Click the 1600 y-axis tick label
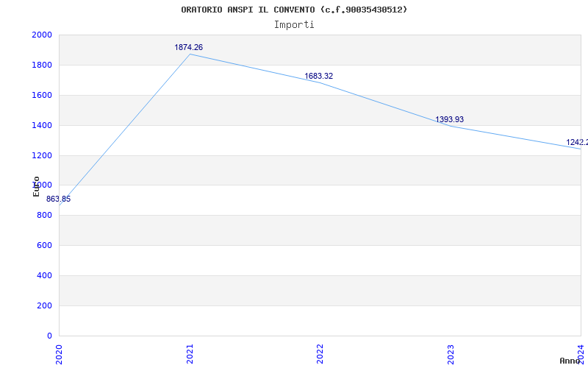The width and height of the screenshot is (588, 368). (42, 95)
